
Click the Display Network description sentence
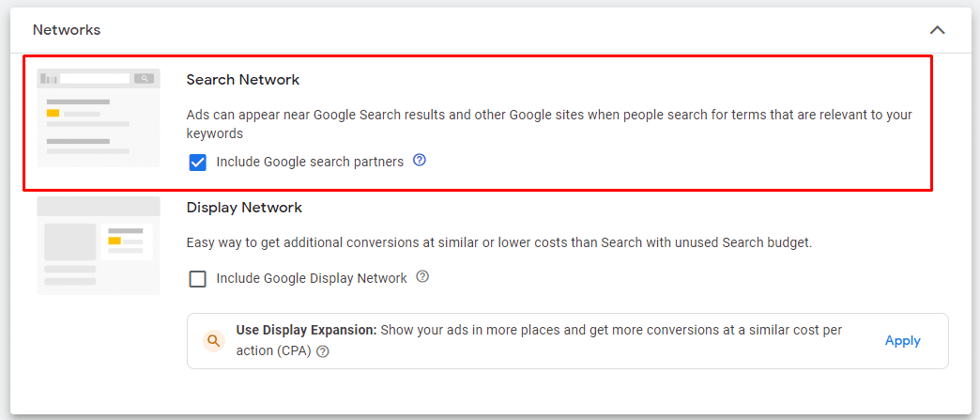tap(499, 242)
